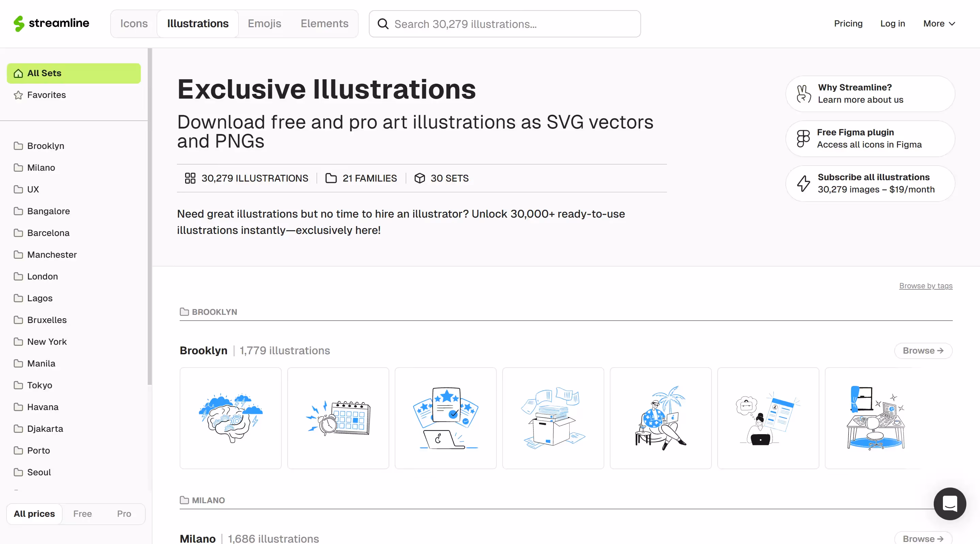
Task: Click the Favorites star icon
Action: coord(18,95)
